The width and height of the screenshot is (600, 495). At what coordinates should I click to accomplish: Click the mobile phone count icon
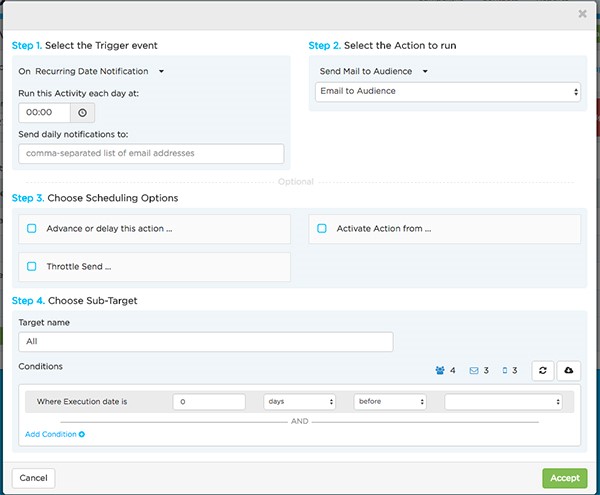tap(505, 370)
